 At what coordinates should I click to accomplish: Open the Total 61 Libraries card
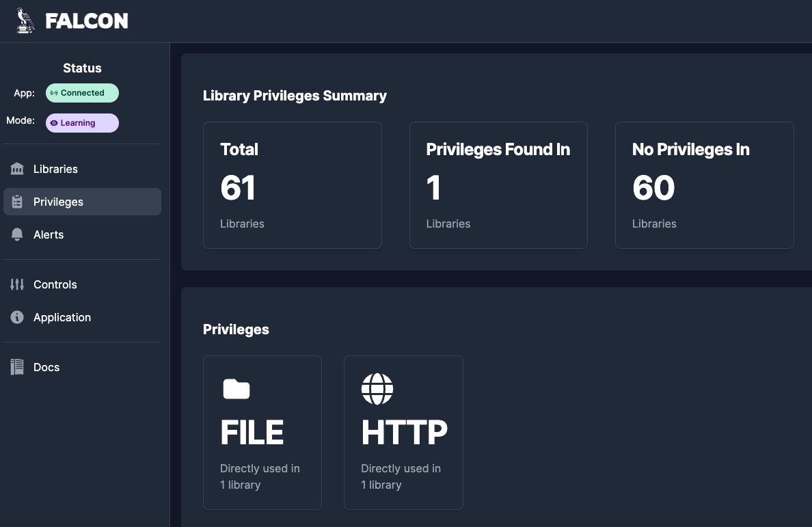292,185
